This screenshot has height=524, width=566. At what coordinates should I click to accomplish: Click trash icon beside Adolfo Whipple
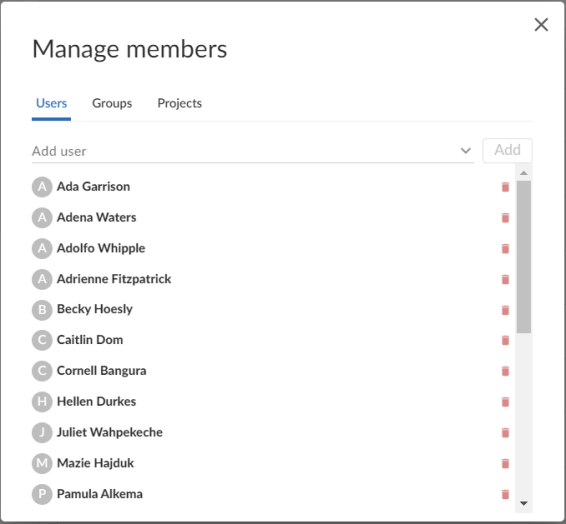pyautogui.click(x=505, y=248)
